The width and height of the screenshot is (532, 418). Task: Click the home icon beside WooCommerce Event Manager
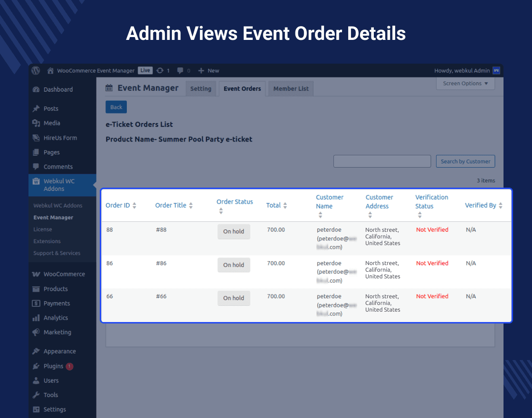point(50,71)
